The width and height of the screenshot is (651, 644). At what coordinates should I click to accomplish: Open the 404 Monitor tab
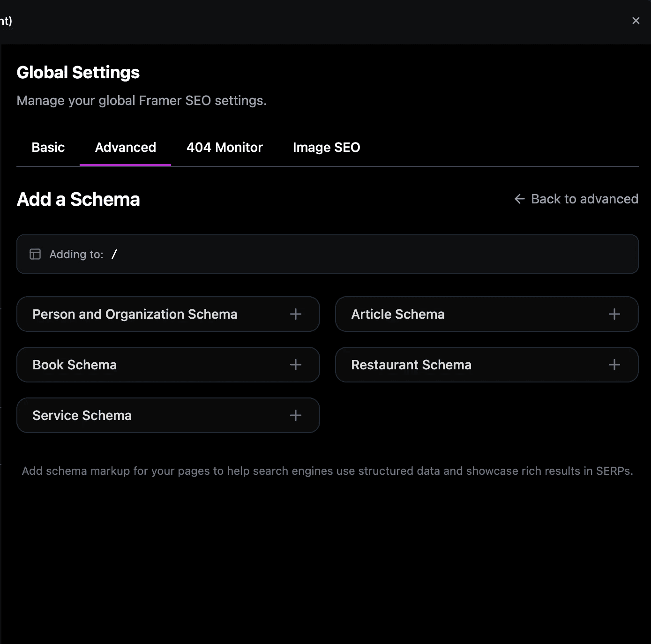224,147
